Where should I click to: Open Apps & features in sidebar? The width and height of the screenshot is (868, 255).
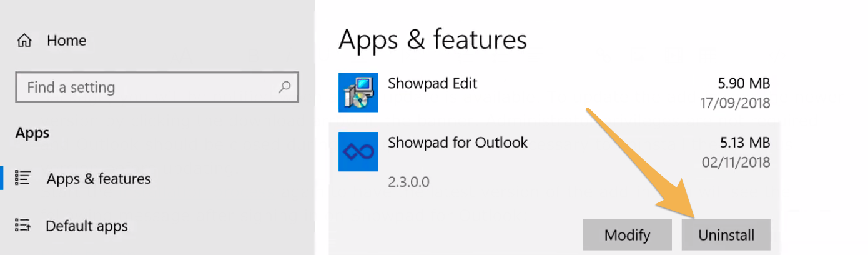click(99, 179)
